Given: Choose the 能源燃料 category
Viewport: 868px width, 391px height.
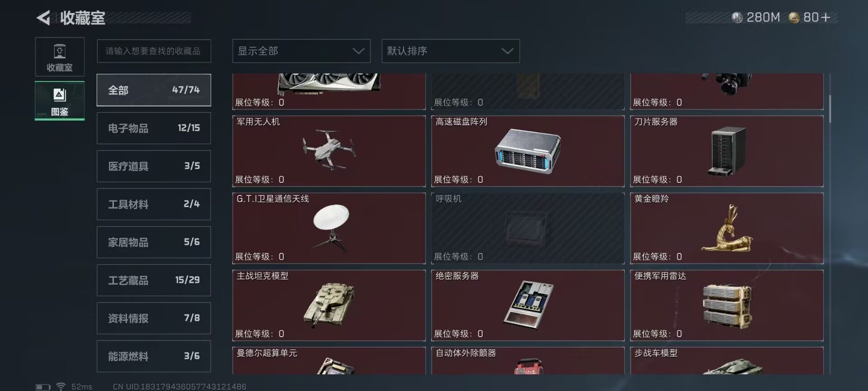Looking at the screenshot, I should (154, 356).
